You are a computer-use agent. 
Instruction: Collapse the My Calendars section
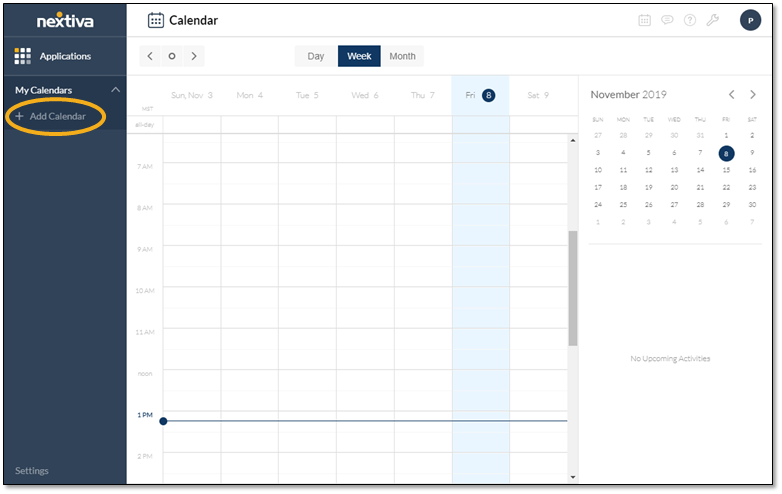point(115,90)
